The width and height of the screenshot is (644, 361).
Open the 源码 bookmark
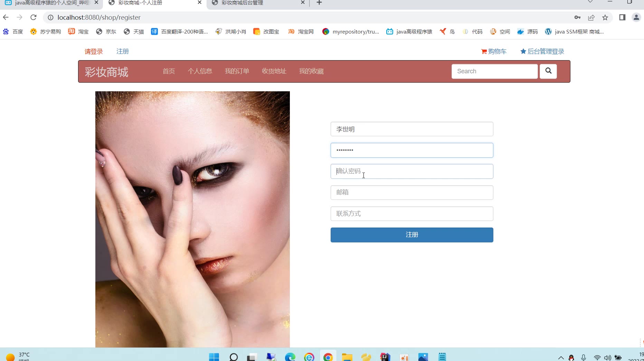click(x=528, y=31)
